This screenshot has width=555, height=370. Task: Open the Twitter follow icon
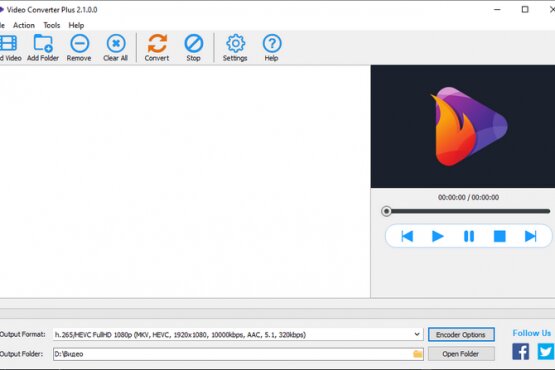coord(546,351)
